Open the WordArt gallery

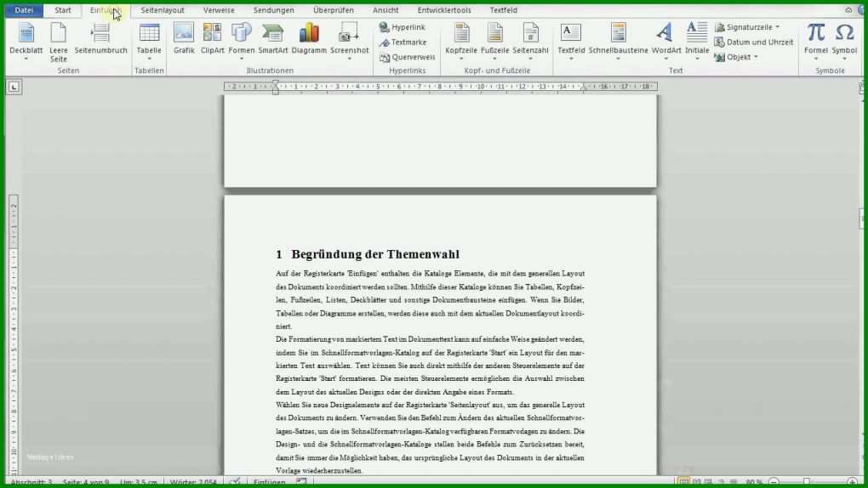click(x=666, y=42)
